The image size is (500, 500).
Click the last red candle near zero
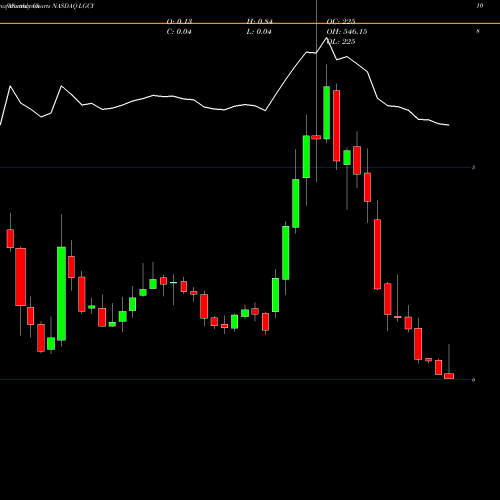(449, 376)
